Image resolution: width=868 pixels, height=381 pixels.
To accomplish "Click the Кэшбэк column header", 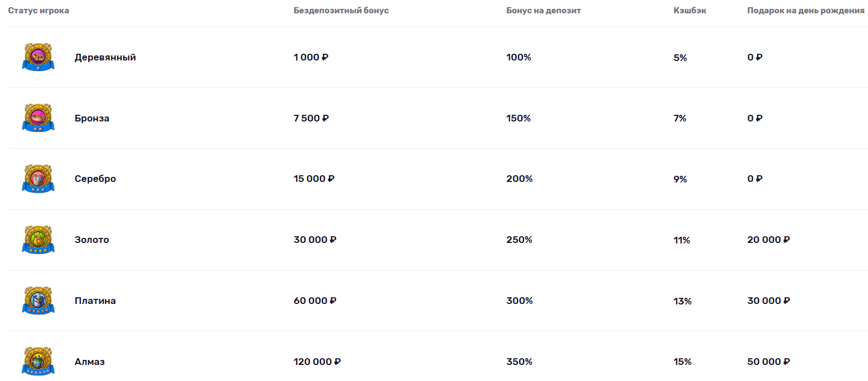I will 690,11.
